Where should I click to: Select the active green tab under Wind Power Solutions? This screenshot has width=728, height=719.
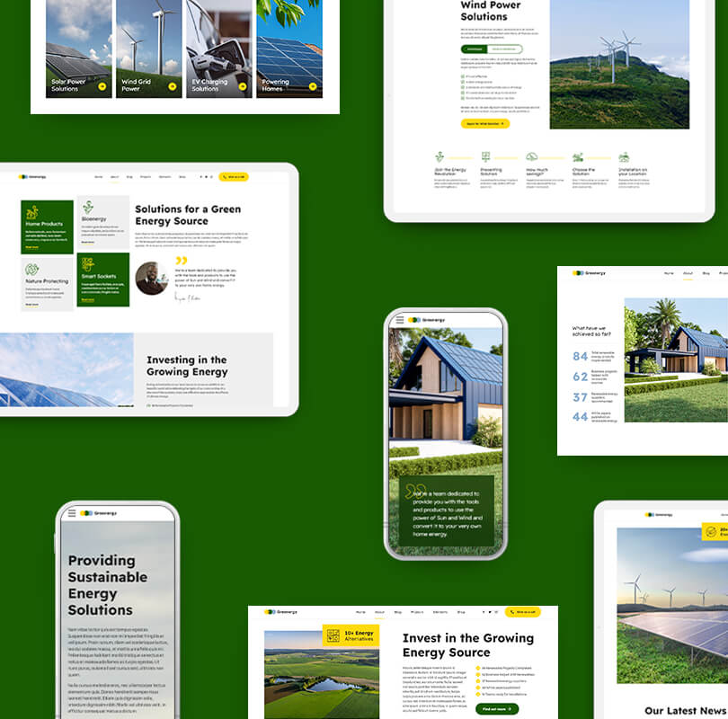click(475, 49)
